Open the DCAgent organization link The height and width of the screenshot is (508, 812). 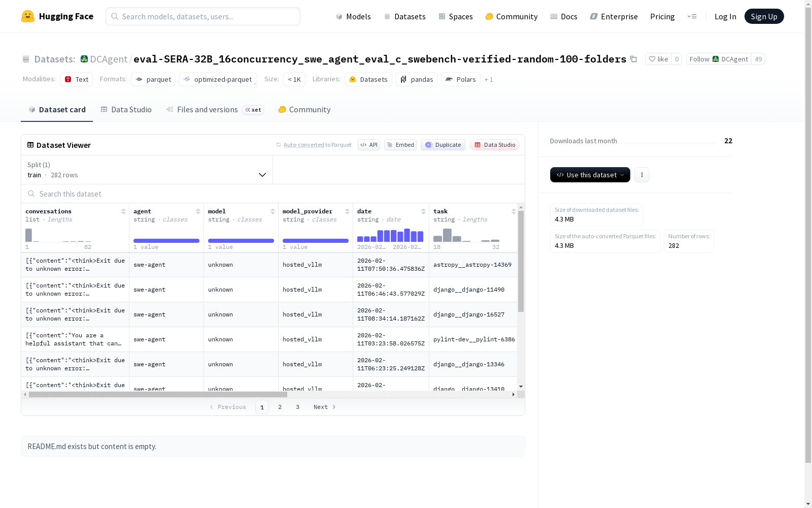(109, 59)
